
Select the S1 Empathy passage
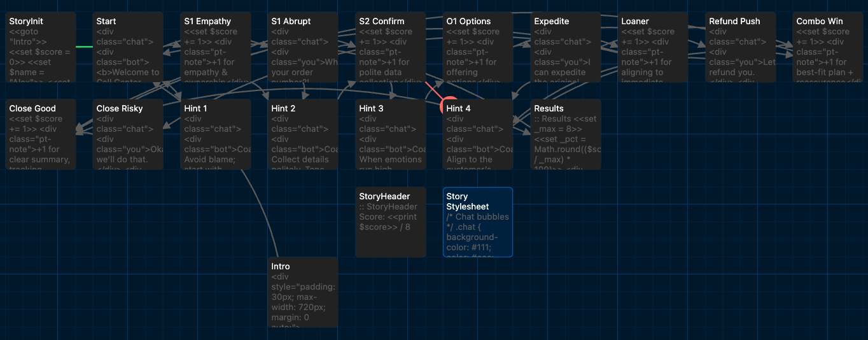click(x=216, y=47)
